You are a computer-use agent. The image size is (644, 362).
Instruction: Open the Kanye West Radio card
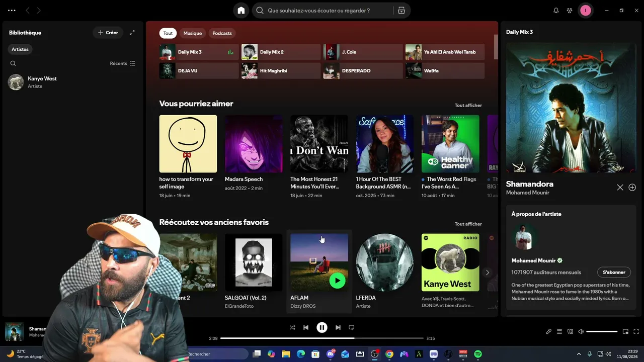[450, 272]
